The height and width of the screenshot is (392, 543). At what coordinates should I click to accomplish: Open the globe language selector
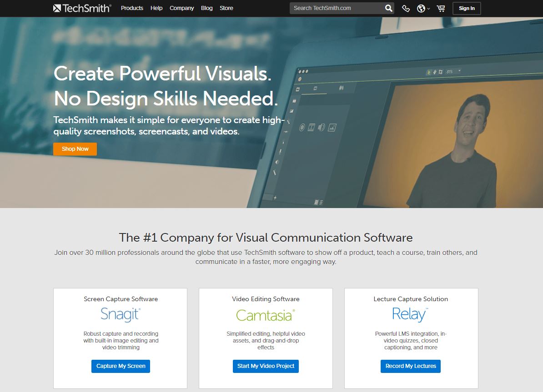(x=423, y=8)
